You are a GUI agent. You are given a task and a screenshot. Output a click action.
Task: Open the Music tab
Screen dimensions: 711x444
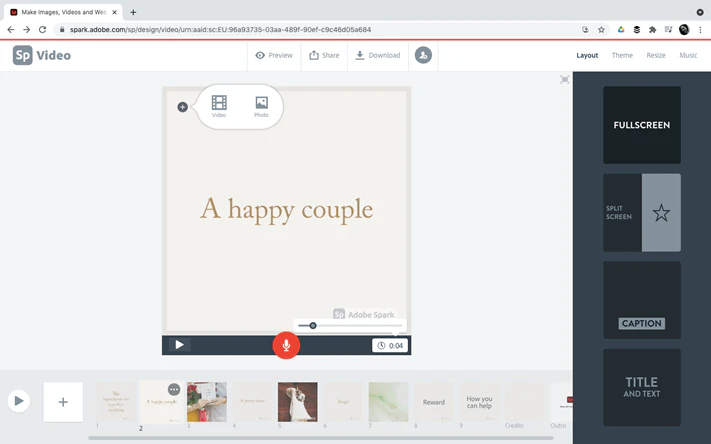[688, 55]
